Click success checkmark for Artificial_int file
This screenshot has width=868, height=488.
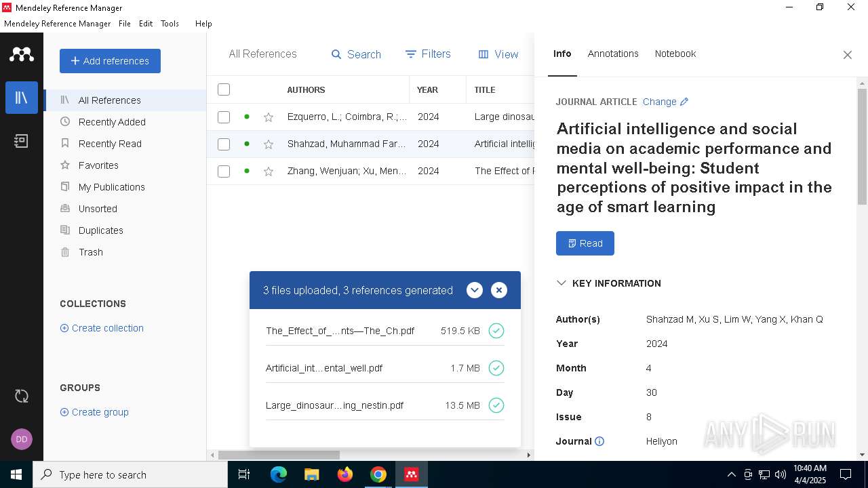pyautogui.click(x=496, y=368)
